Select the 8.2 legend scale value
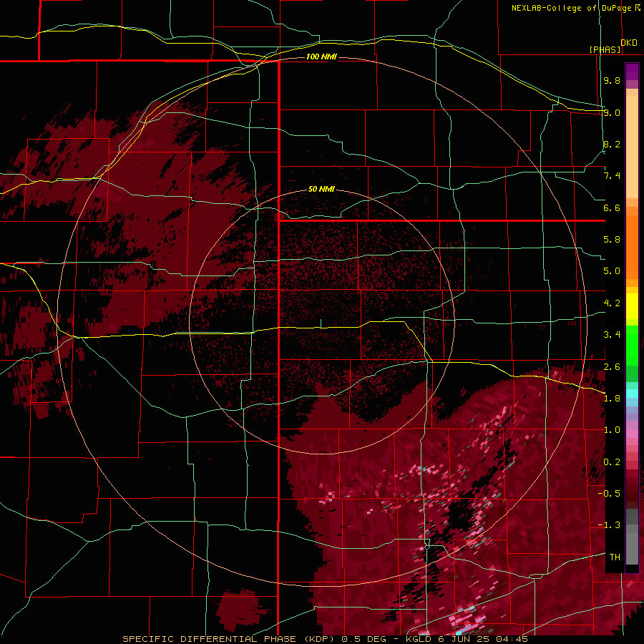Image resolution: width=644 pixels, height=644 pixels. point(612,144)
